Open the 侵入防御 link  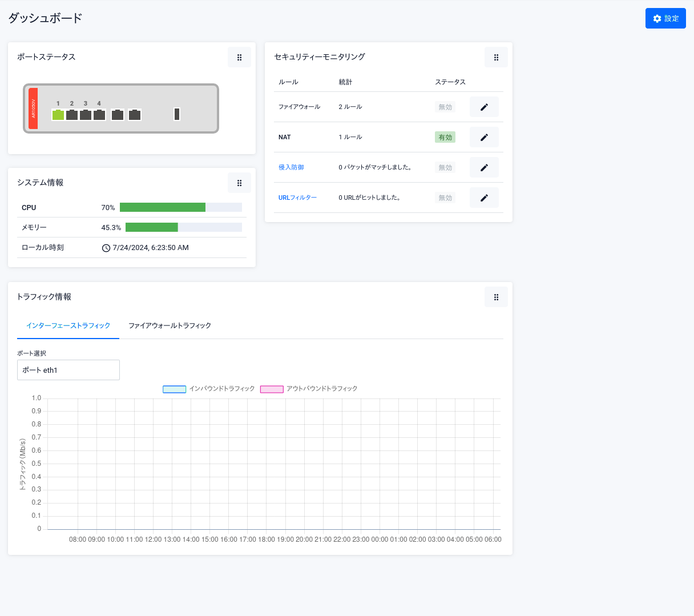click(291, 167)
